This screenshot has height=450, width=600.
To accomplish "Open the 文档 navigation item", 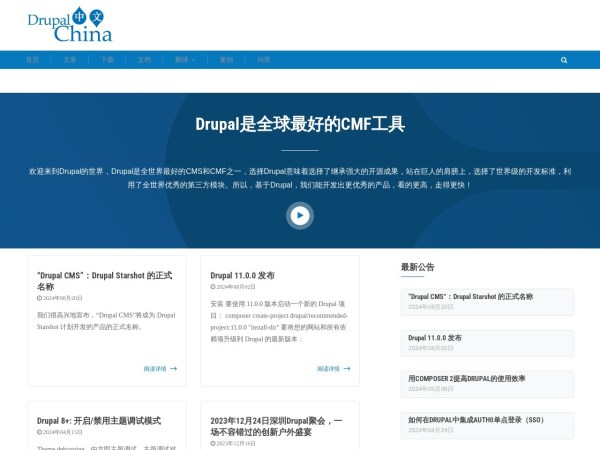I will (x=144, y=60).
